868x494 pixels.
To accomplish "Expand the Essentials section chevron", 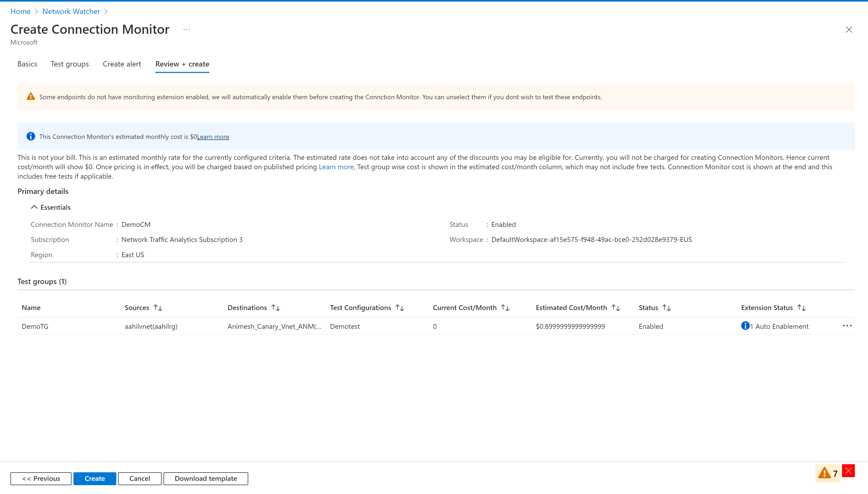I will click(x=34, y=207).
